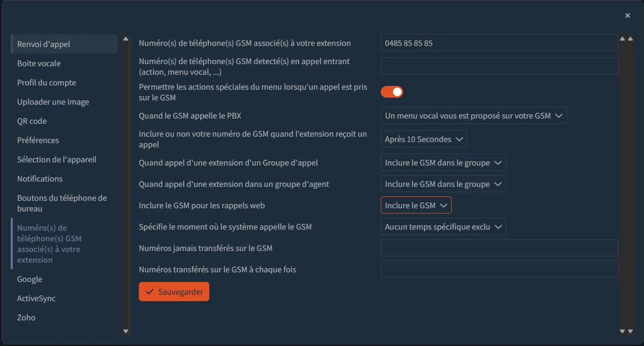Focus the GSM detecté(s) en appel entrant field
The image size is (644, 346).
(x=499, y=66)
